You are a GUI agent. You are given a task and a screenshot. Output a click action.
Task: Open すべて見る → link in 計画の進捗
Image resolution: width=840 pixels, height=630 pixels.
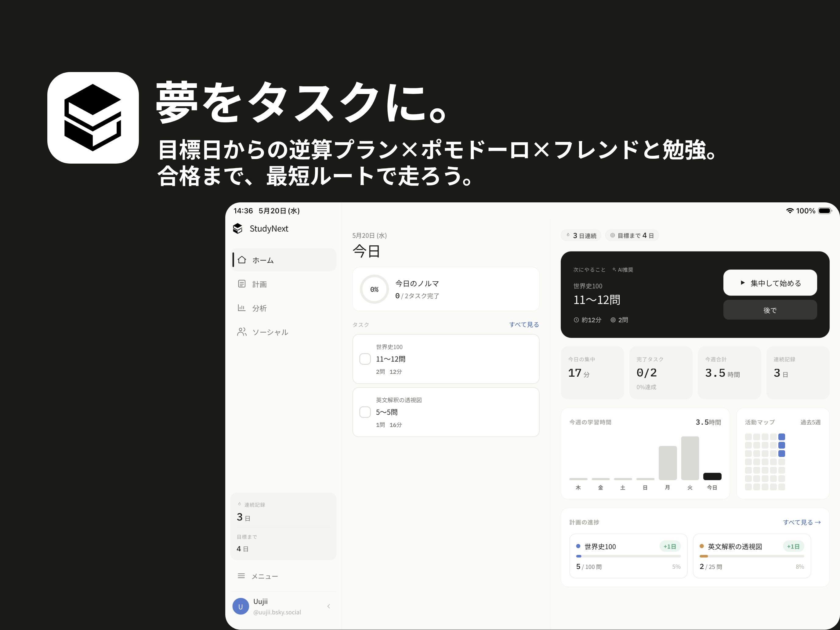coord(802,522)
